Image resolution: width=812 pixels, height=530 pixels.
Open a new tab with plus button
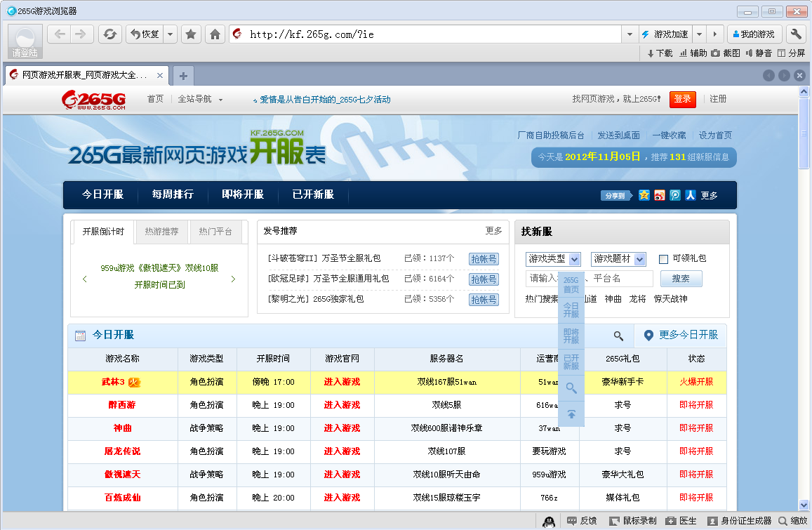pos(182,76)
